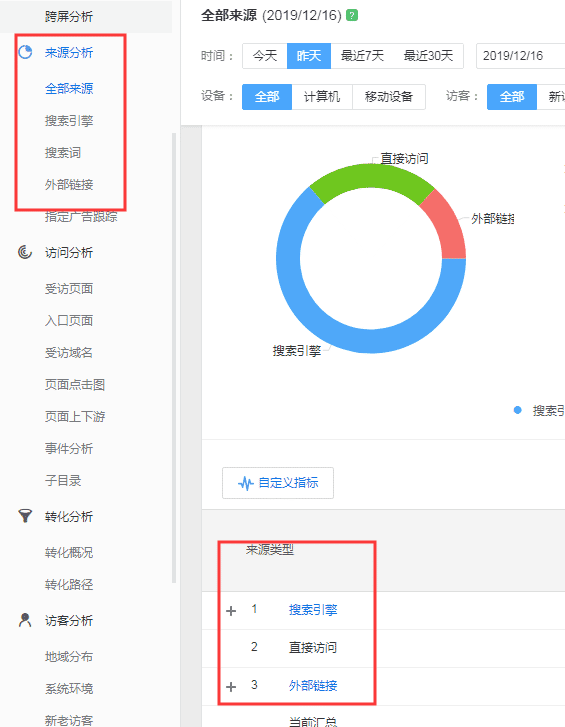Open the 搜索词 sidebar item

(63, 153)
